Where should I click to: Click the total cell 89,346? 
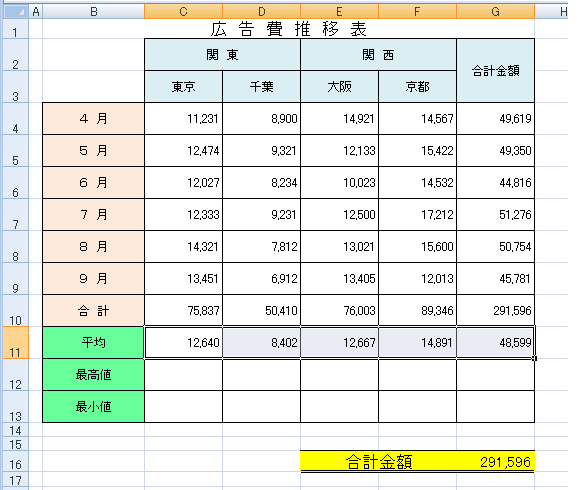417,310
